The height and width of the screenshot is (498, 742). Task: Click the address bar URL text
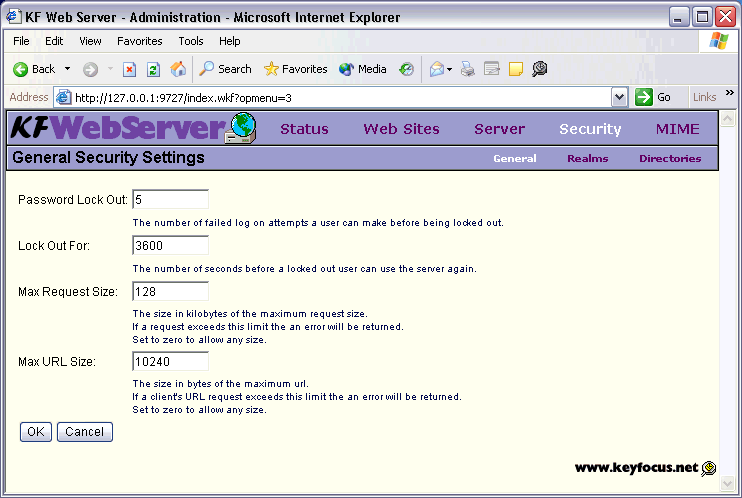point(183,98)
